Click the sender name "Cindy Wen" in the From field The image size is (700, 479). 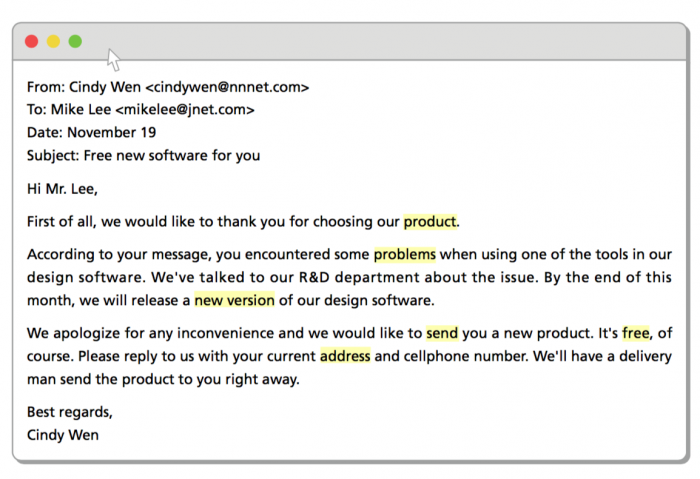point(105,87)
